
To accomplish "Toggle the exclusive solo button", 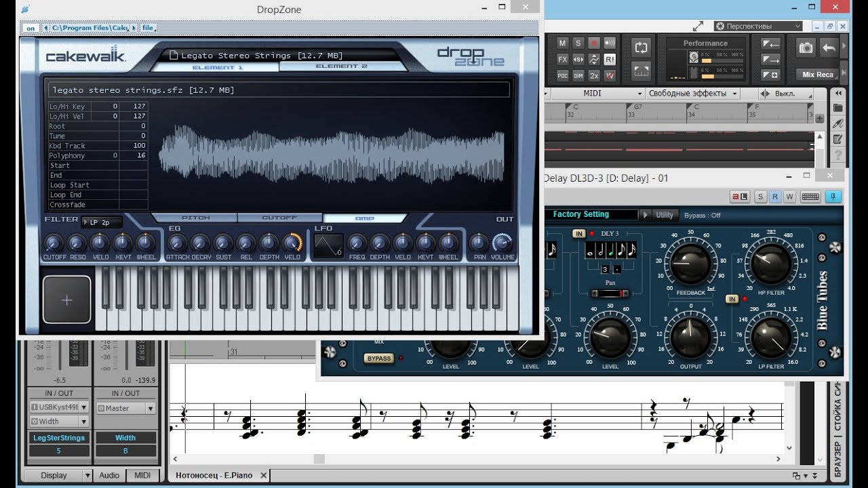I will (x=578, y=60).
